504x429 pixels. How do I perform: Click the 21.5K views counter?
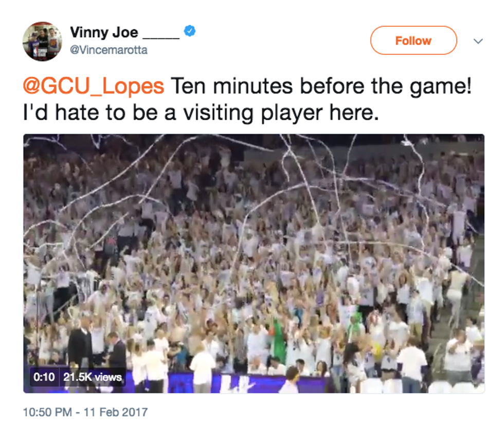(x=93, y=378)
